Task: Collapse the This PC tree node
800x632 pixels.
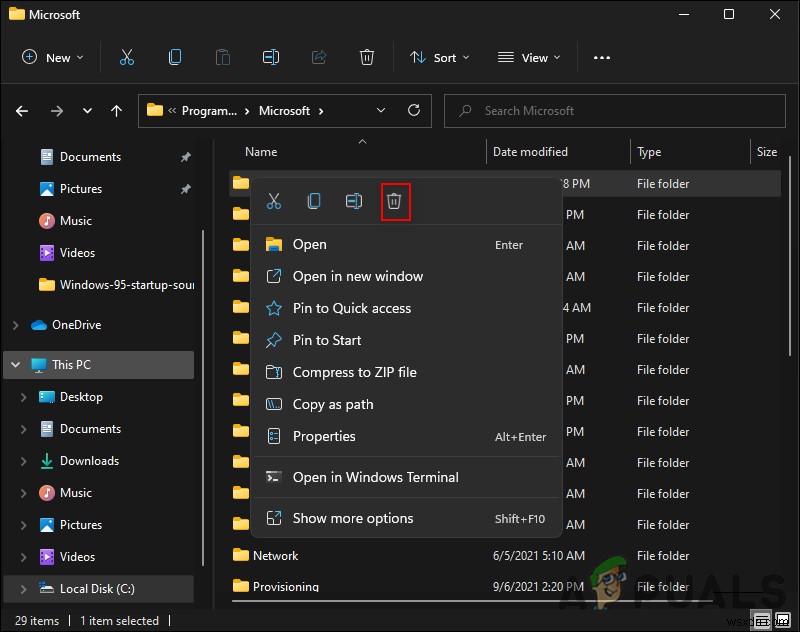Action: tap(15, 365)
